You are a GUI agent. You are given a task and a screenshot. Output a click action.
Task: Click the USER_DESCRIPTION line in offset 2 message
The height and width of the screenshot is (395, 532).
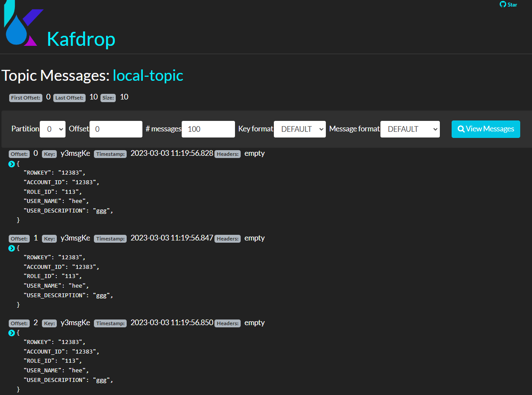69,380
